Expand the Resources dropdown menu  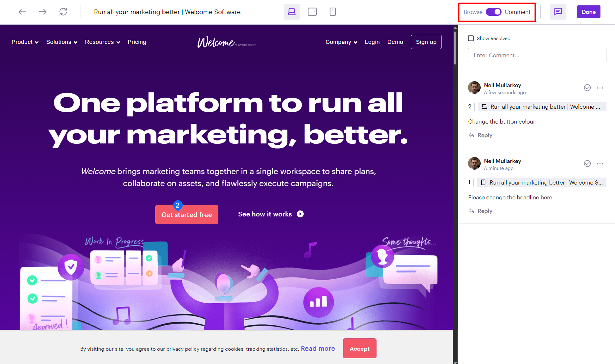[102, 42]
